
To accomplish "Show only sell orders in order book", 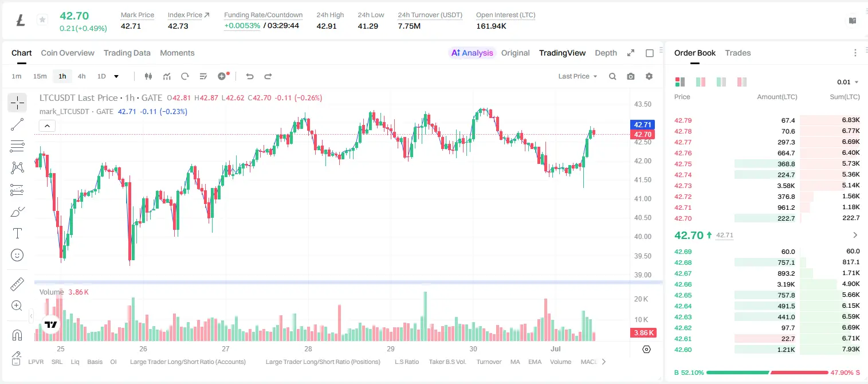I will (742, 82).
